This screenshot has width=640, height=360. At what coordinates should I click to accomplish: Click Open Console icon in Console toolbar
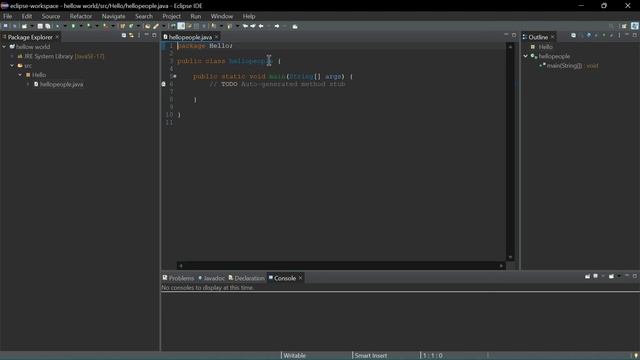tap(611, 276)
